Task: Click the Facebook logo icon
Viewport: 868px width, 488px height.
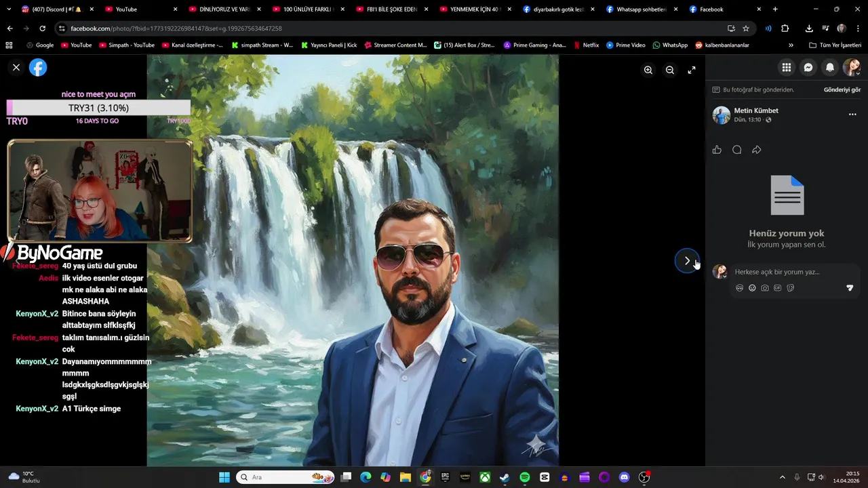Action: (38, 67)
